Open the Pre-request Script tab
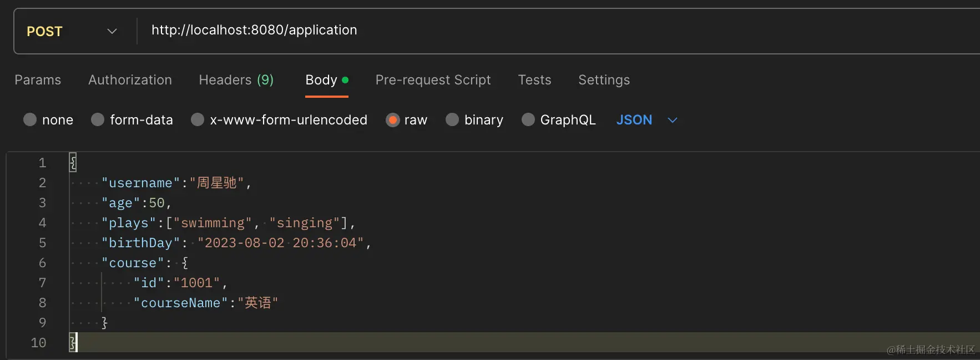 click(x=433, y=80)
